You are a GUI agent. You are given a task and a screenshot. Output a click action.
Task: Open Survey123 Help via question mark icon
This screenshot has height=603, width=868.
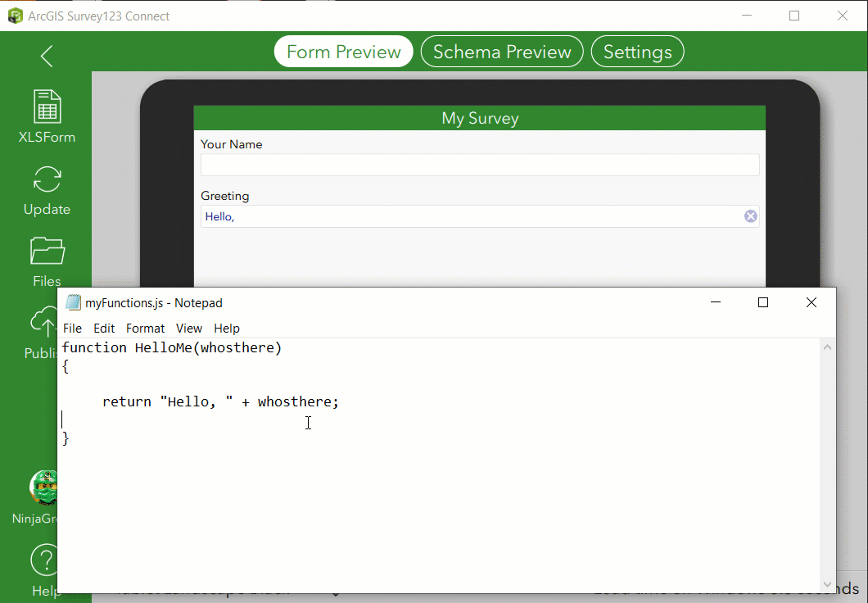(x=45, y=560)
